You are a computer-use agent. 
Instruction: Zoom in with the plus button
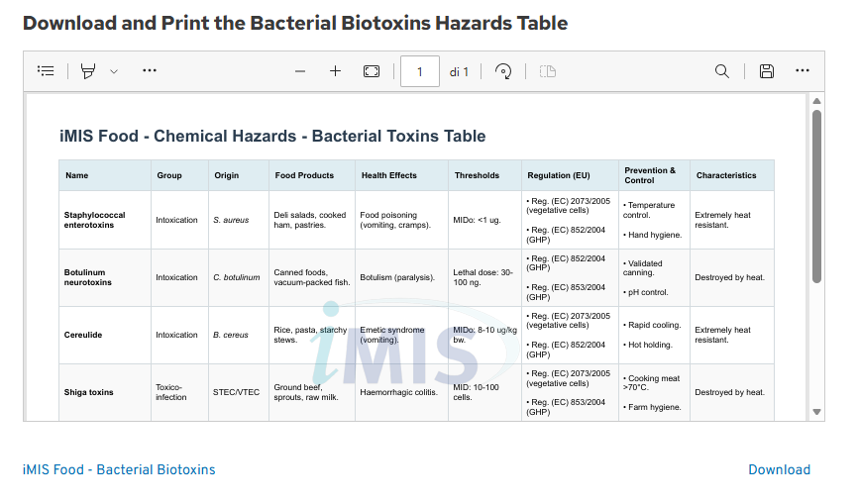point(336,71)
